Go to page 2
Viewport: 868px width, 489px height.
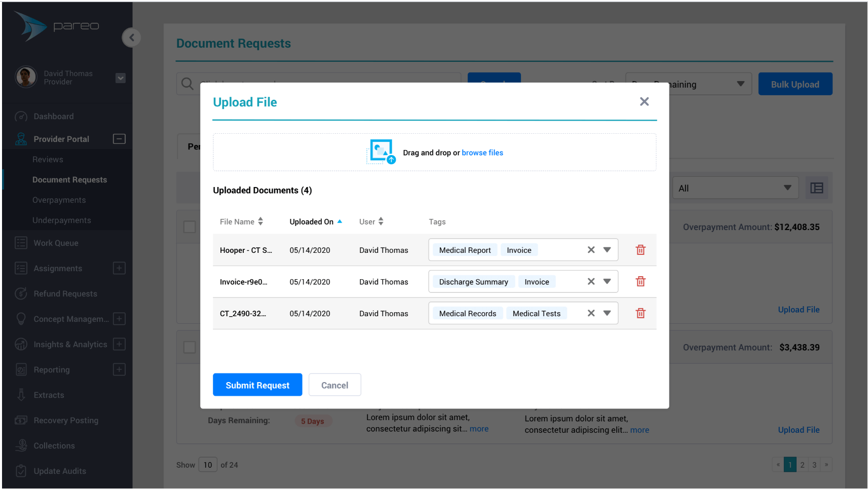(x=802, y=465)
